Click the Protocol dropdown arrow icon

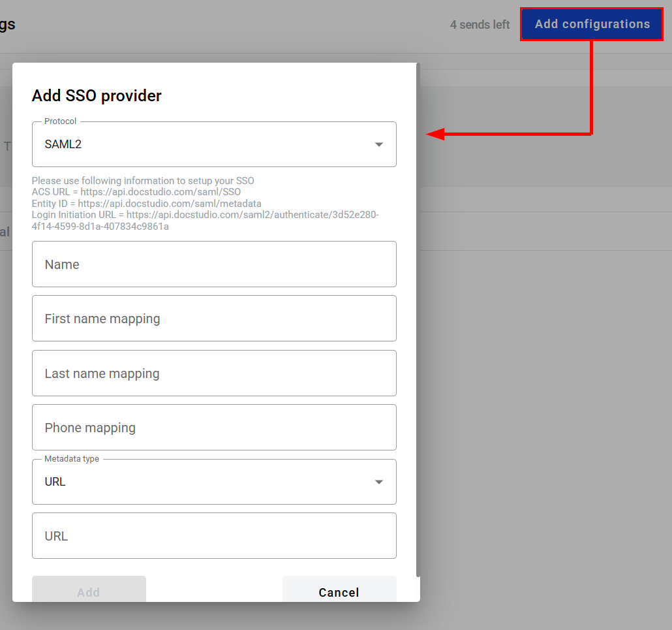pos(378,145)
